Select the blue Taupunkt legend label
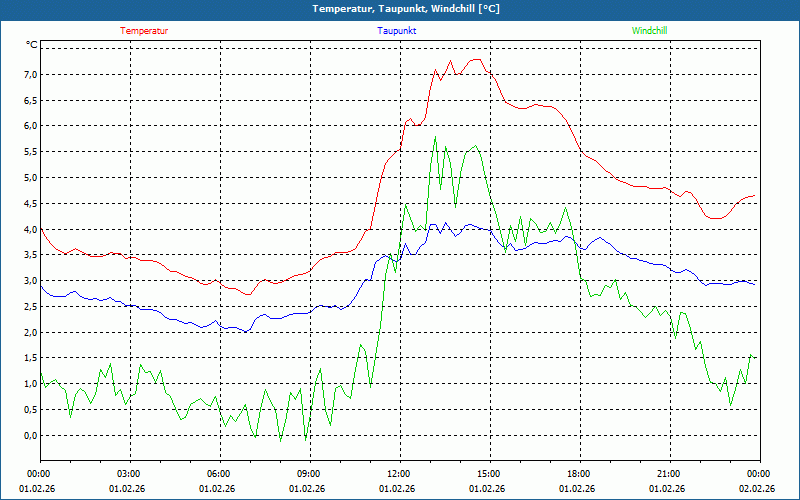Screen dimensions: 800x500 click(x=397, y=31)
